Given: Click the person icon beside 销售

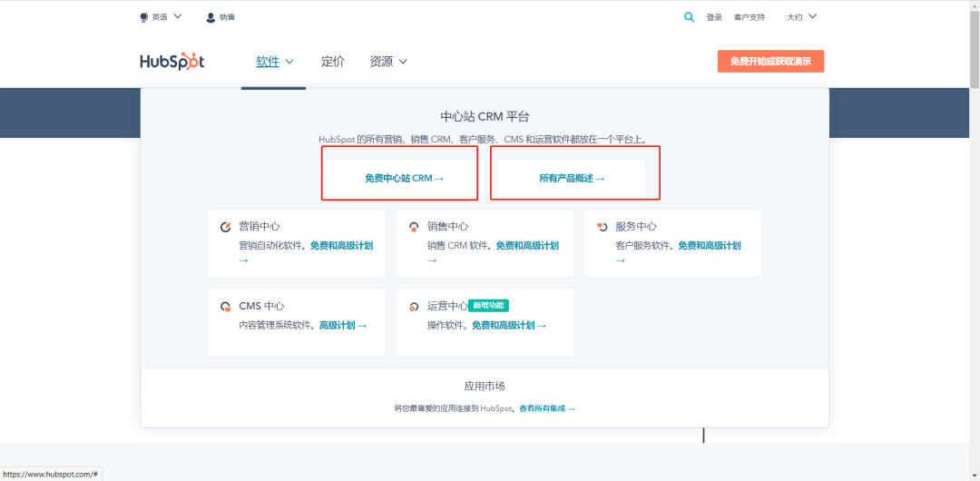Looking at the screenshot, I should tap(211, 17).
